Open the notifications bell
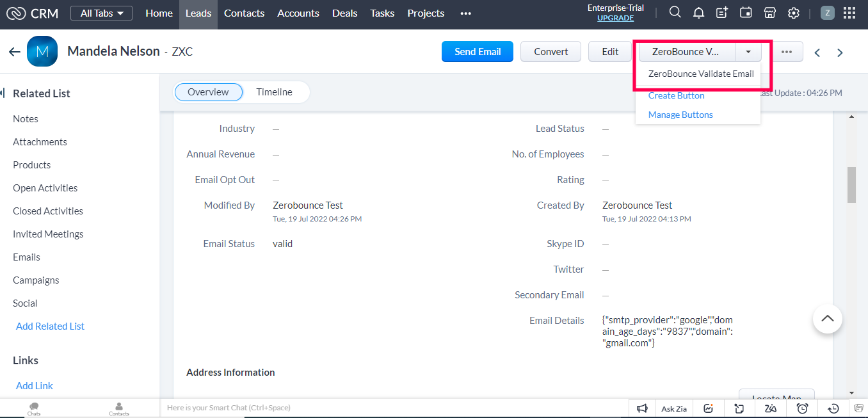Screen dimensions: 868x418 [x=698, y=13]
